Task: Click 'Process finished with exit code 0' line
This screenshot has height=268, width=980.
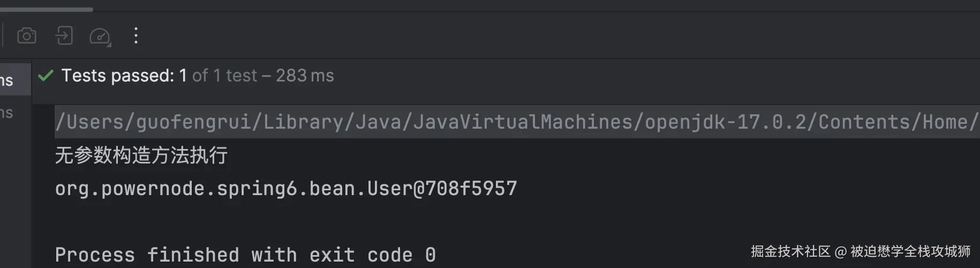Action: (x=246, y=255)
